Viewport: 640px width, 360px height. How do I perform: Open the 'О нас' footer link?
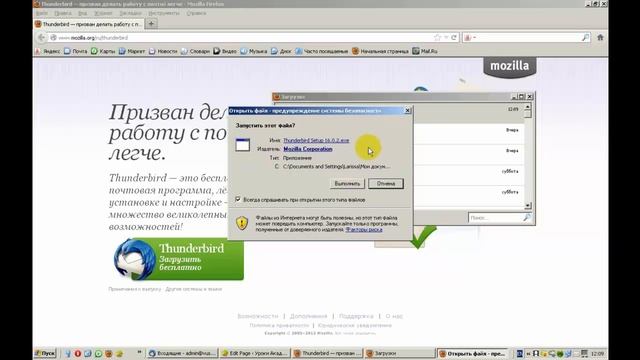pos(394,316)
